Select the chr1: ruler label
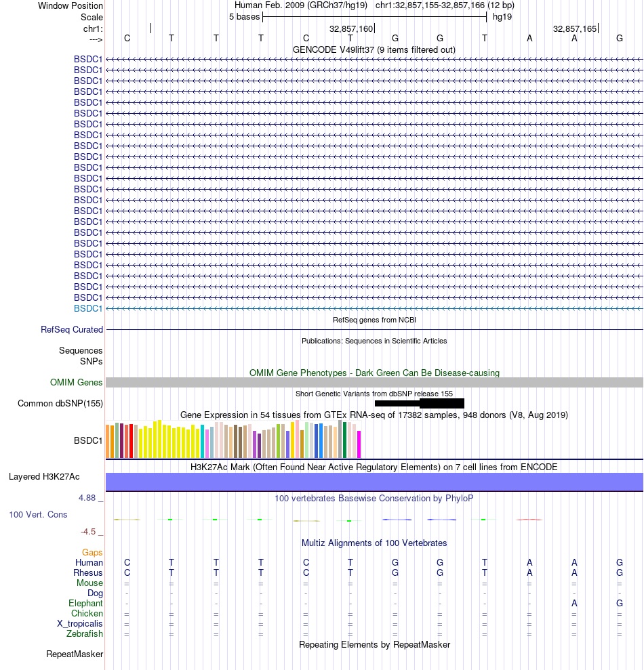The height and width of the screenshot is (670, 644). coord(93,28)
